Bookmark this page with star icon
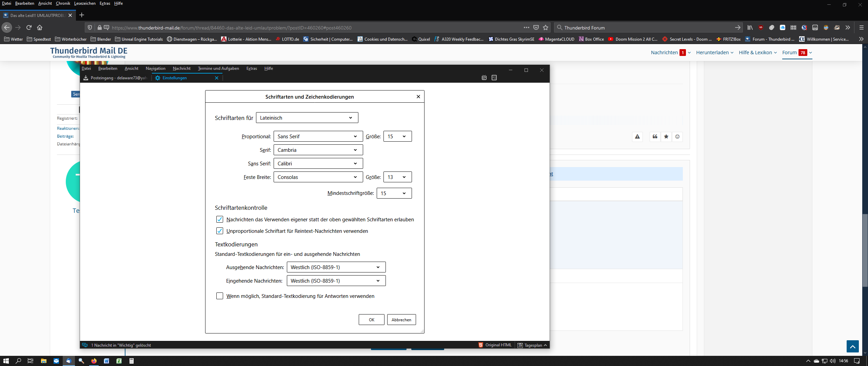This screenshot has width=868, height=366. click(x=546, y=27)
